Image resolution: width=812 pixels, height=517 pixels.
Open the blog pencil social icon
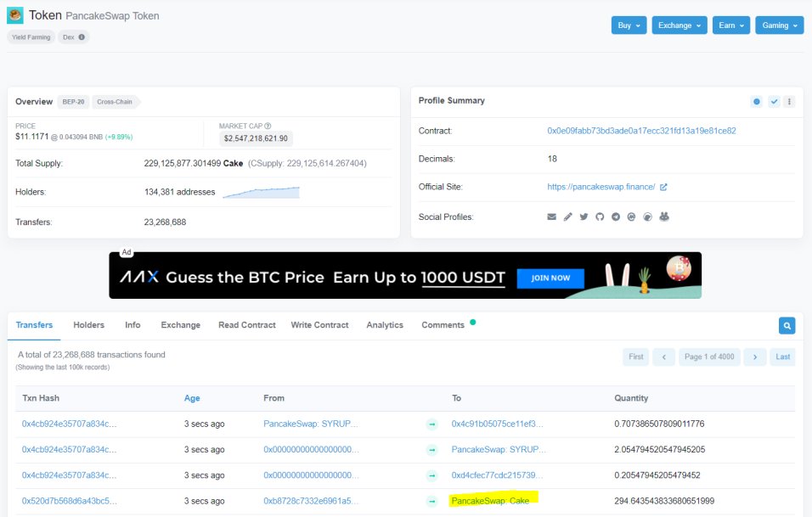coord(567,216)
